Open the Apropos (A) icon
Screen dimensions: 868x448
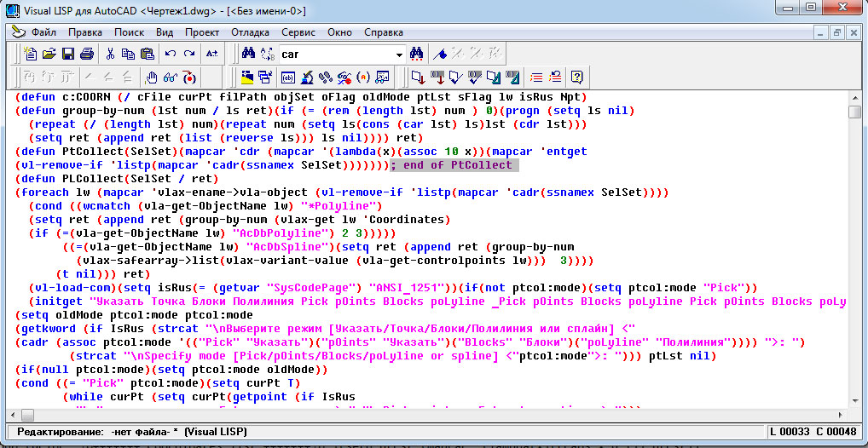(363, 77)
